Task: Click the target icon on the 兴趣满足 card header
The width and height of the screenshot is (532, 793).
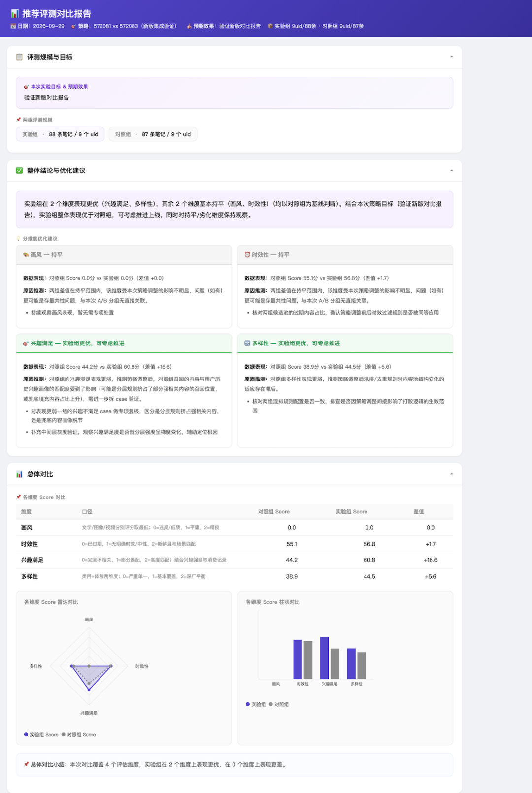Action: coord(26,344)
